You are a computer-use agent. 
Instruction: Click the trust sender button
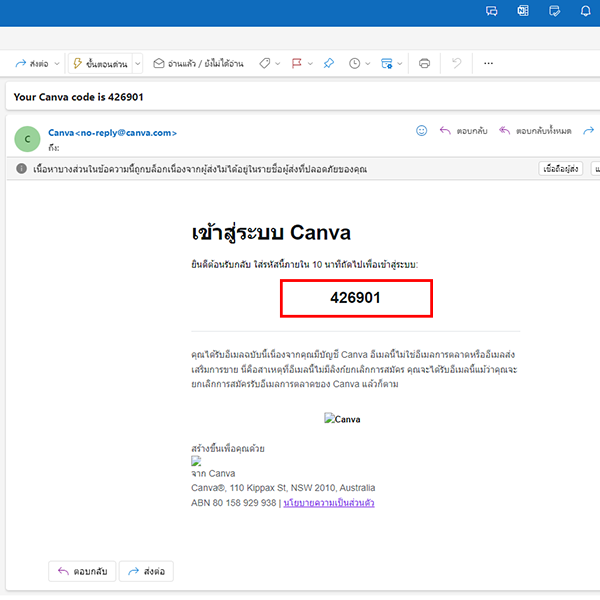point(561,168)
